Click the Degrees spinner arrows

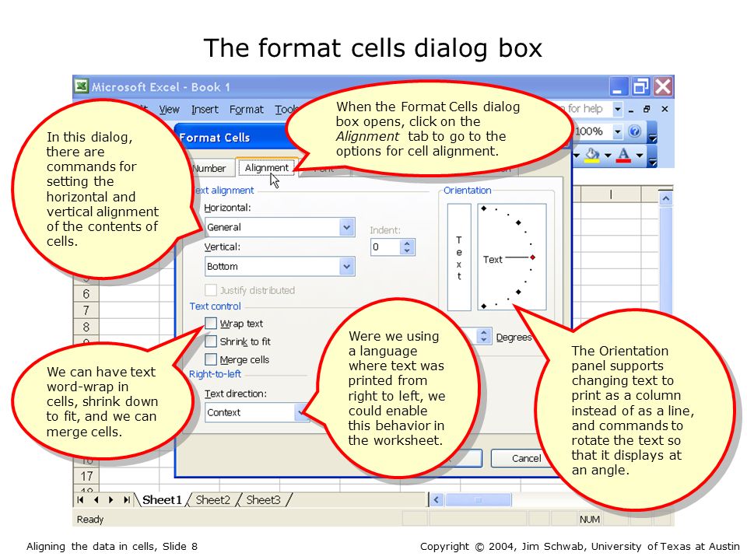483,336
